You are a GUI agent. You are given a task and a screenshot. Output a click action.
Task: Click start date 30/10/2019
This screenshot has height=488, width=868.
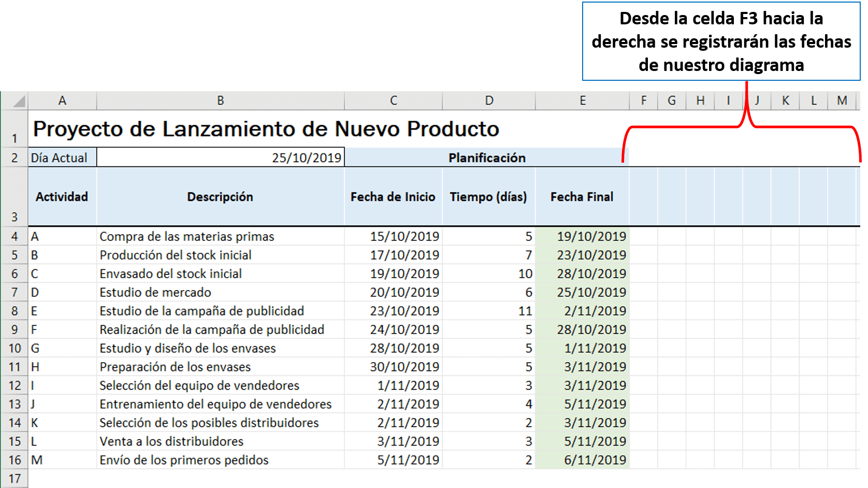pyautogui.click(x=394, y=367)
